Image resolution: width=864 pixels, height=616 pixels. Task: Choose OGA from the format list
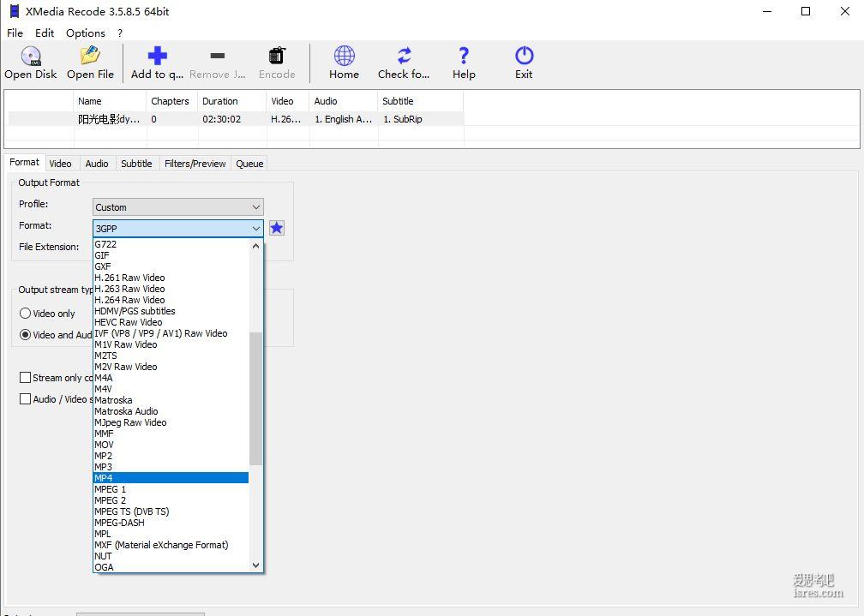[171, 567]
